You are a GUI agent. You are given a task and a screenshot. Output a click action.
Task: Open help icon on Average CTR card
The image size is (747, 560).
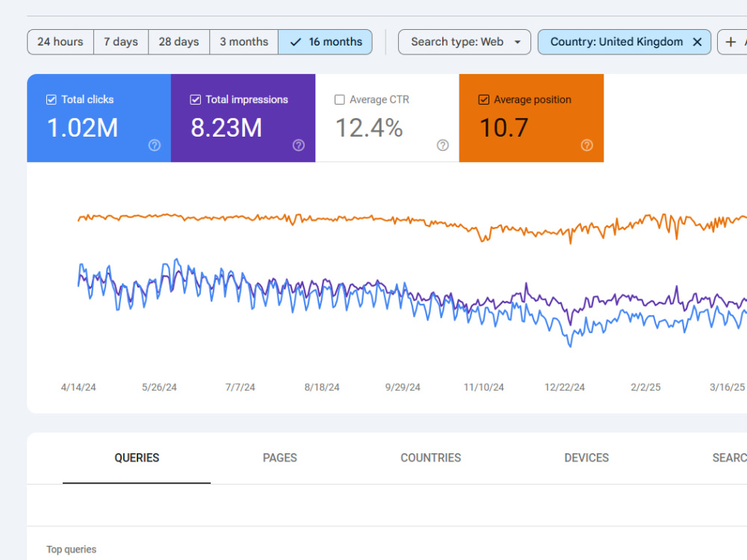[442, 146]
